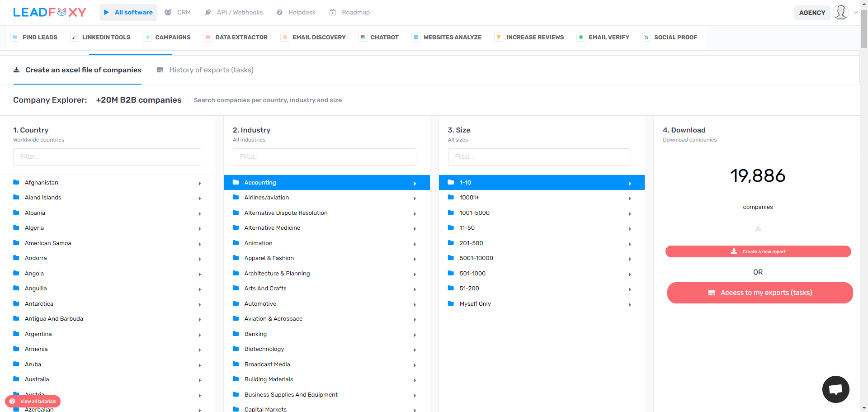Select the 51-200 size

(x=542, y=288)
